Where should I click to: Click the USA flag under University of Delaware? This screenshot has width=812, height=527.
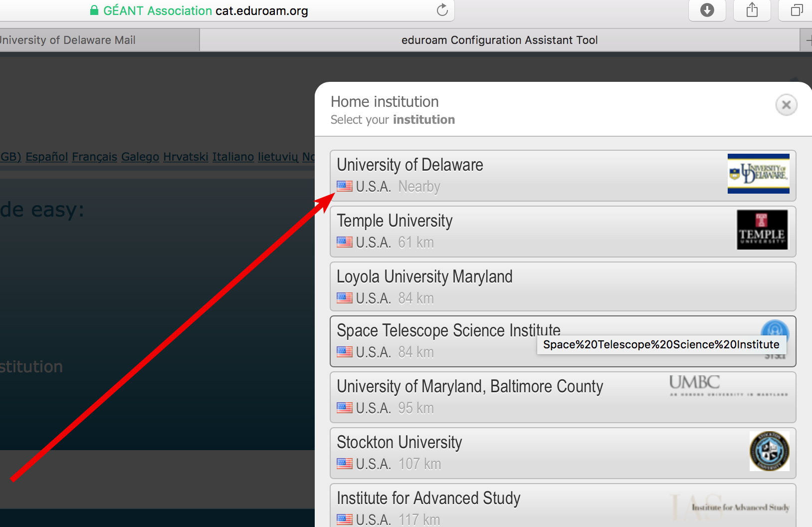pos(344,186)
